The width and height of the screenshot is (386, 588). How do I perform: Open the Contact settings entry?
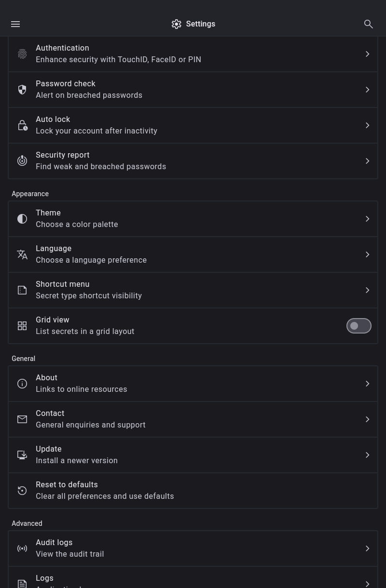pyautogui.click(x=193, y=419)
